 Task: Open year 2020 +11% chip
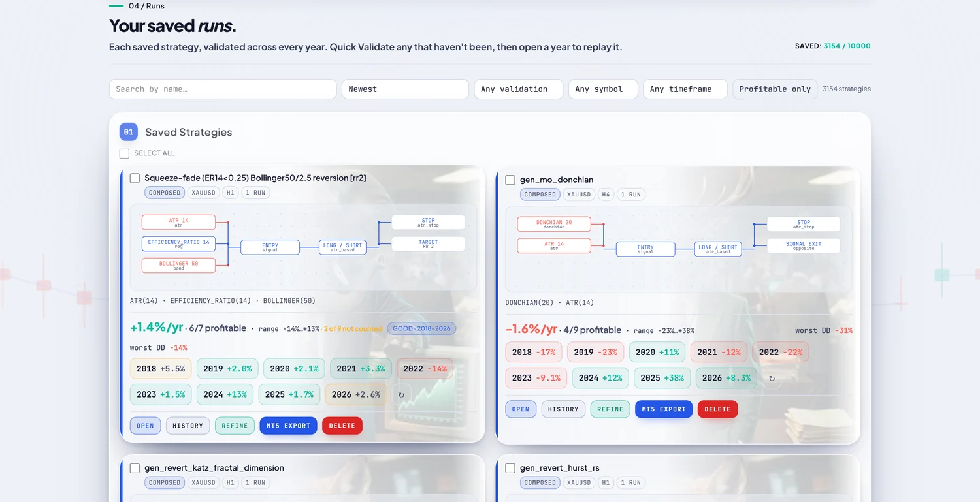coord(657,352)
